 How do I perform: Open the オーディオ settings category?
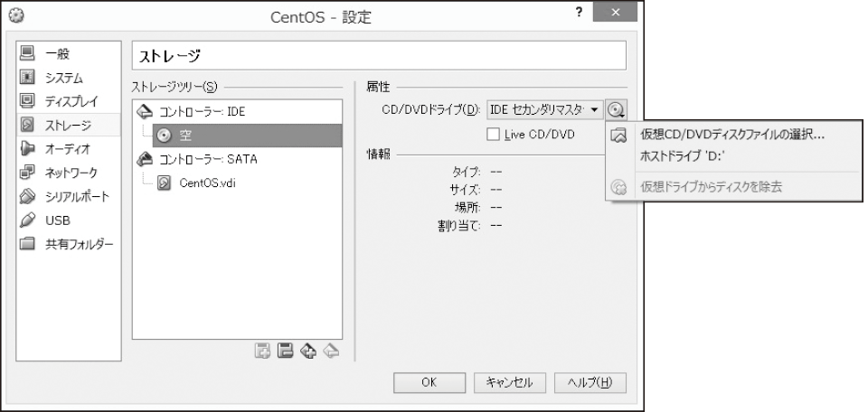coord(69,149)
